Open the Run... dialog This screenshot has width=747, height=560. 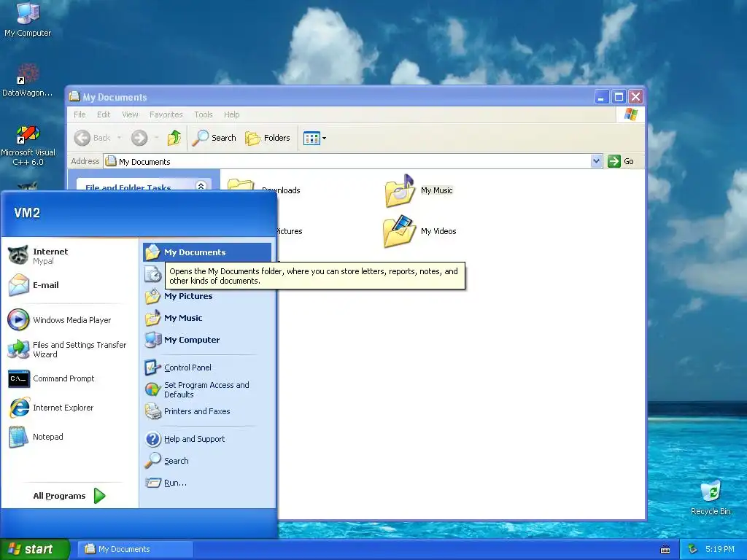coord(206,483)
